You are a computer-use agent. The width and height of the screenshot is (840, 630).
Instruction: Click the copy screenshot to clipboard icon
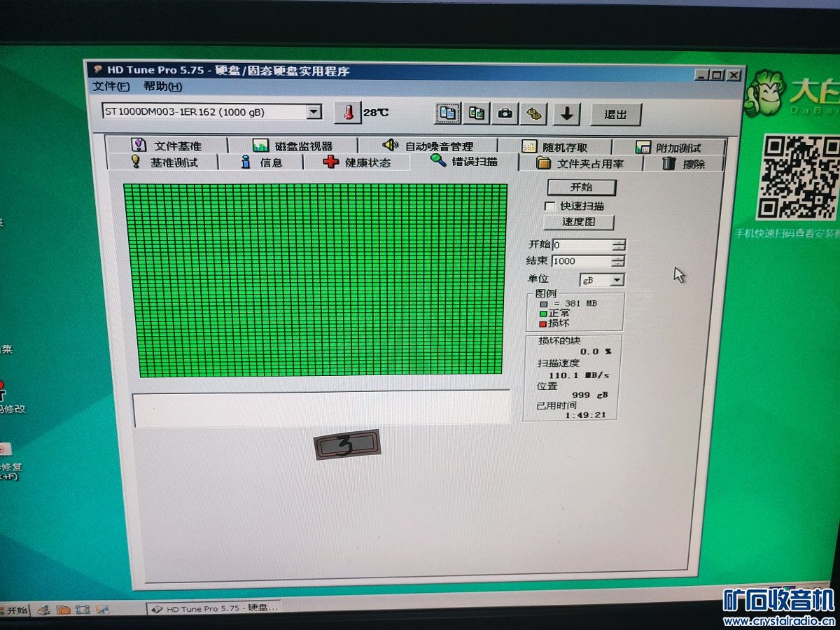(477, 113)
